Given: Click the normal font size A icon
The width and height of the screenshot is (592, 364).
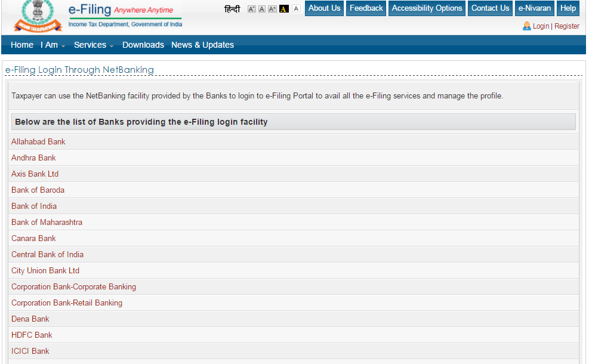Looking at the screenshot, I should 262,9.
